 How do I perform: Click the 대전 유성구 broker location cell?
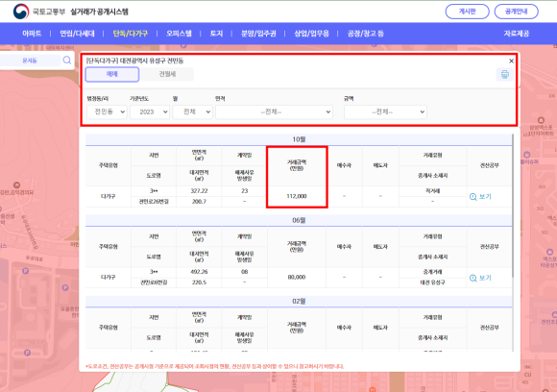432,282
